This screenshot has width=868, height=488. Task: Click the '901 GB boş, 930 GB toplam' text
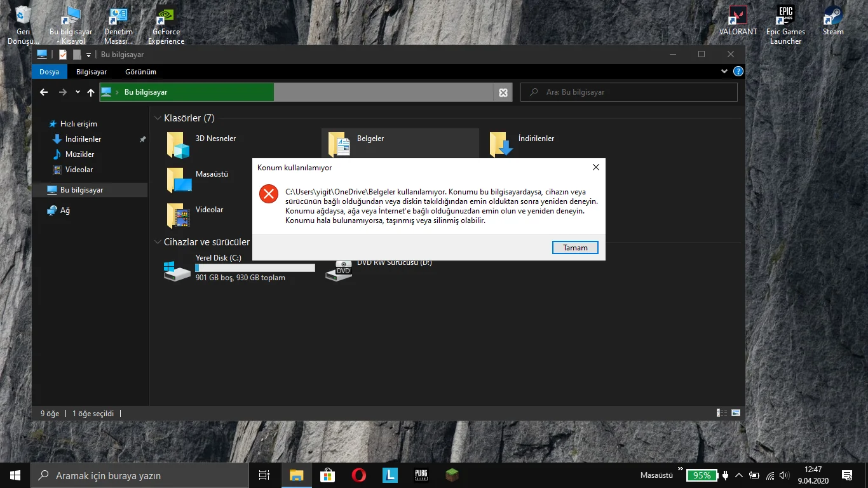click(240, 278)
